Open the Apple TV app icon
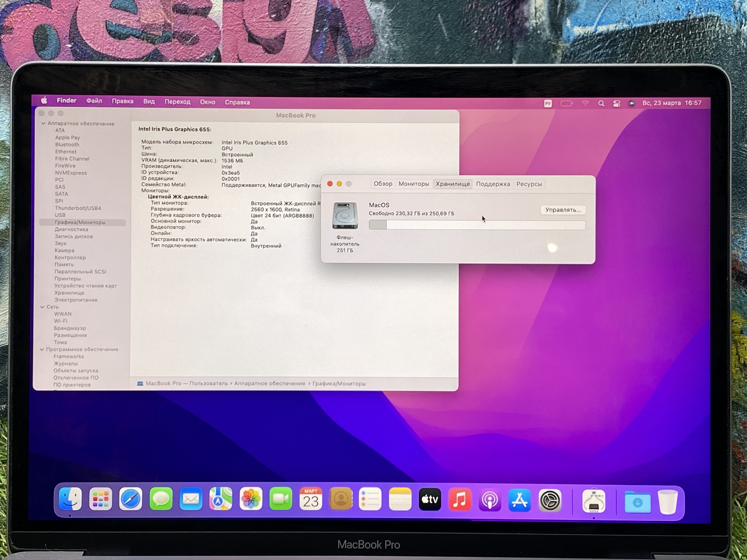This screenshot has height=560, width=747. click(430, 499)
